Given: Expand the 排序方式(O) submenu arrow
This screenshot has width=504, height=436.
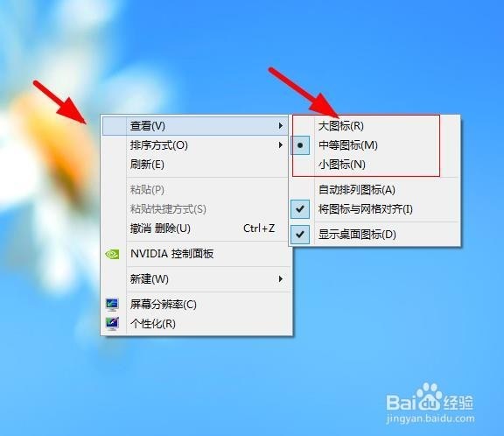Looking at the screenshot, I should coord(281,145).
